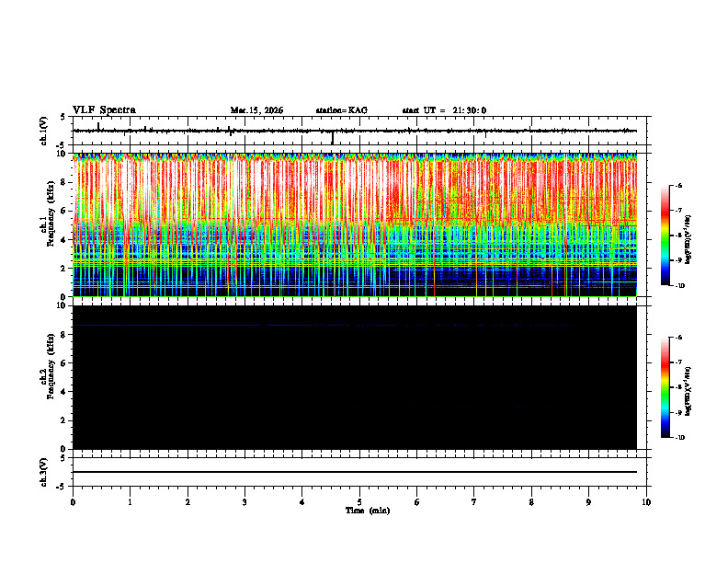Click tick label "9" on the Time axis
728x563 pixels.
pos(588,502)
